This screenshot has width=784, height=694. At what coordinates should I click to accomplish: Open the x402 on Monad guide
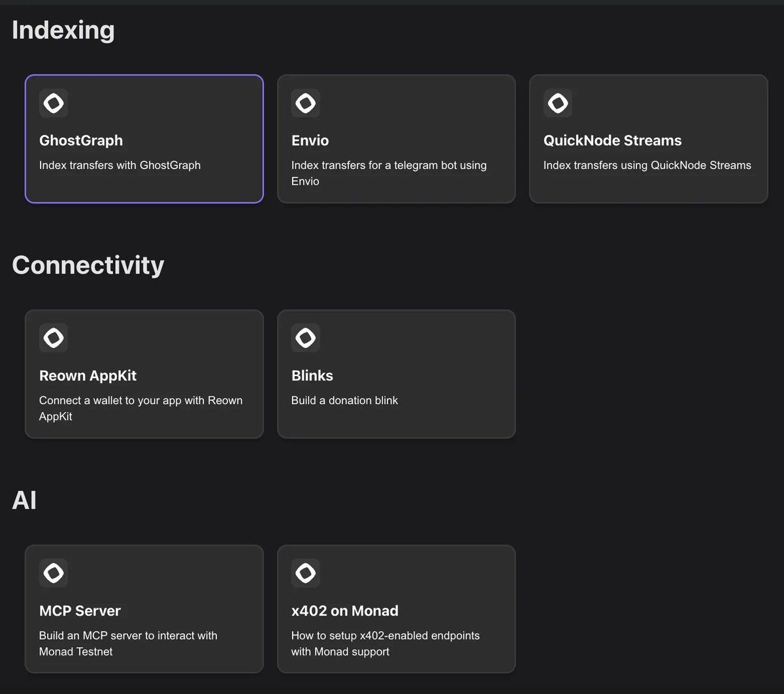tap(396, 608)
